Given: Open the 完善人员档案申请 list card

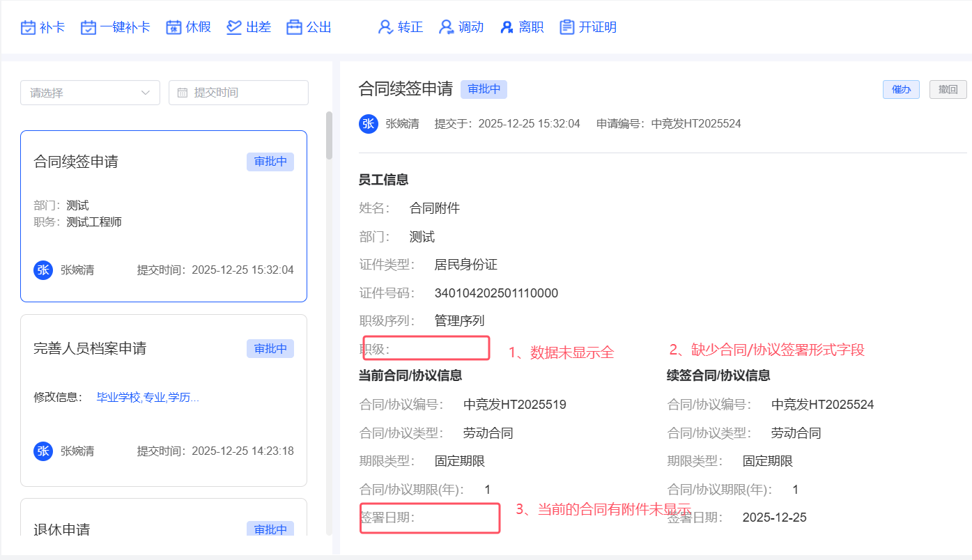Looking at the screenshot, I should (x=164, y=400).
